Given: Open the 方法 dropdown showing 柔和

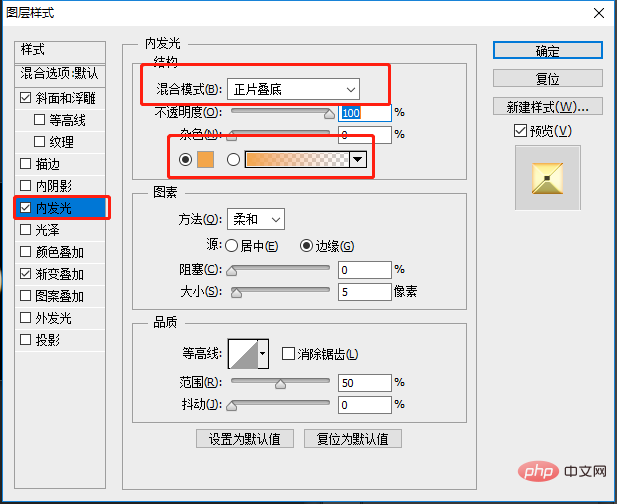Looking at the screenshot, I should [256, 219].
